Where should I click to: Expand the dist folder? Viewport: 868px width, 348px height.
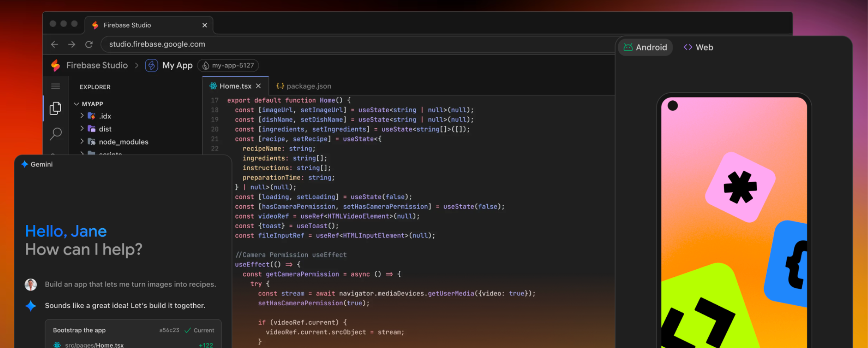82,129
